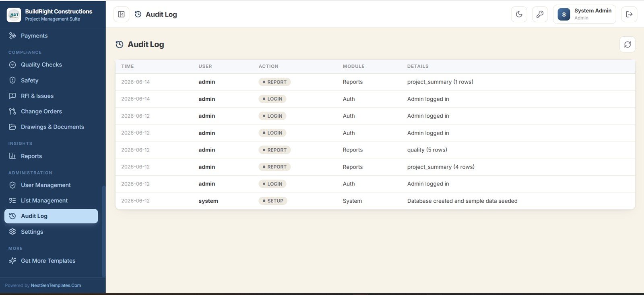Click the REPORT badge for quality (5 rows)
This screenshot has width=644, height=295.
coord(275,150)
